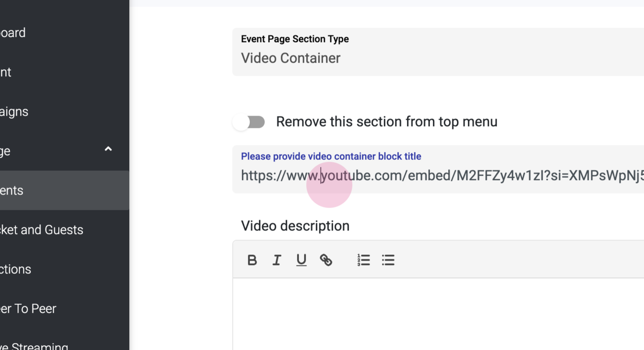
Task: Go to Peer To Peer in the sidebar
Action: 28,309
